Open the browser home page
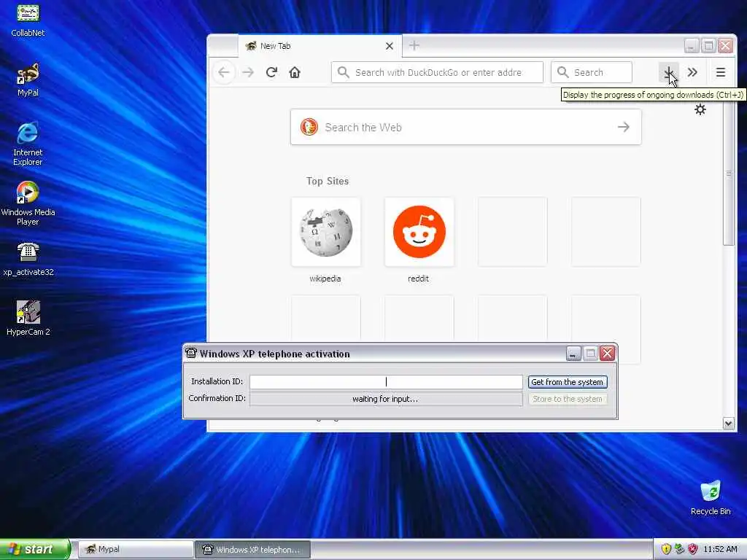747x560 pixels. coord(295,72)
